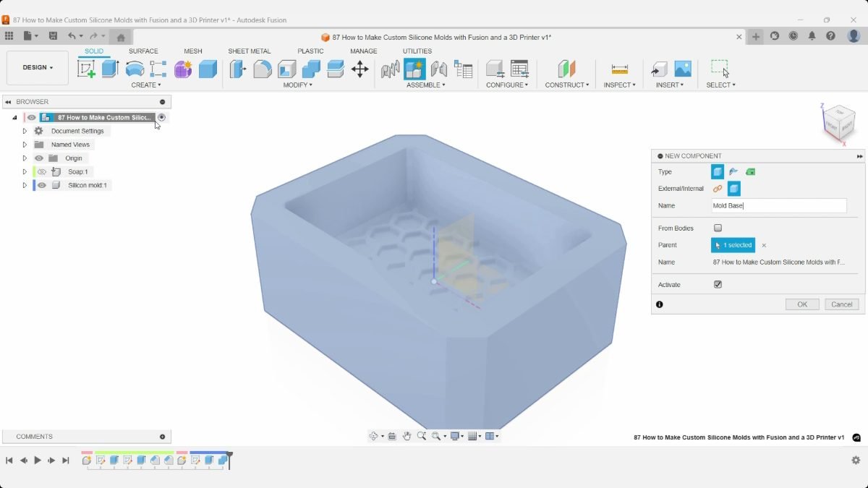The width and height of the screenshot is (868, 488).
Task: Select the Offset Plane construct tool
Action: point(566,69)
